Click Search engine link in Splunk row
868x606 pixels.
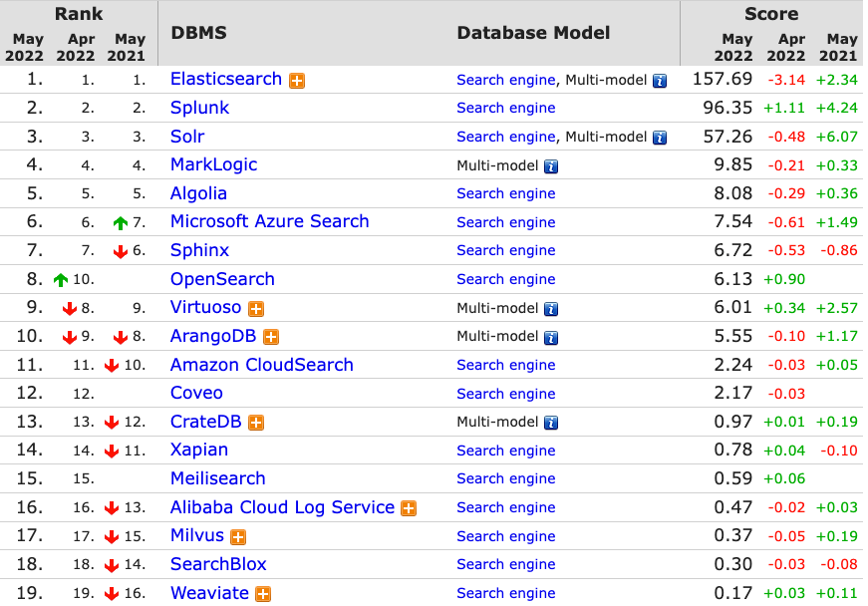pos(506,108)
